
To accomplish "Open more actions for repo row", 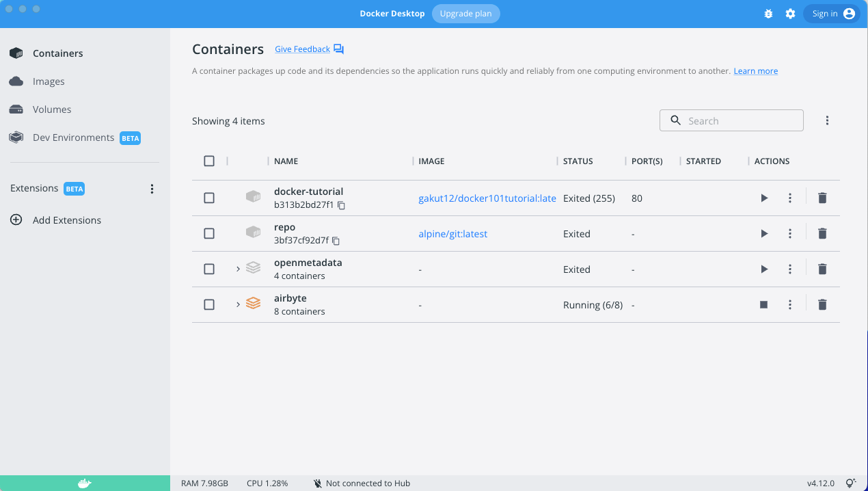I will (x=790, y=234).
